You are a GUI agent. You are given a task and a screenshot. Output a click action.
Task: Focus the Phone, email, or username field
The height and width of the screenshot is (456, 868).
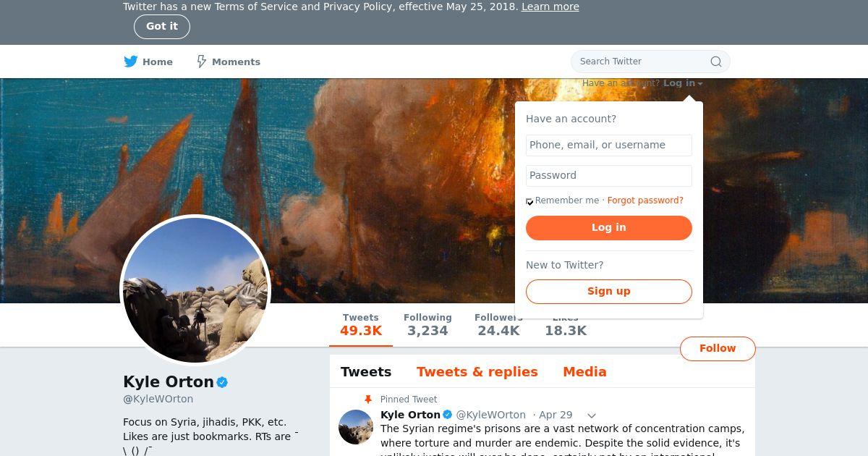pyautogui.click(x=608, y=145)
